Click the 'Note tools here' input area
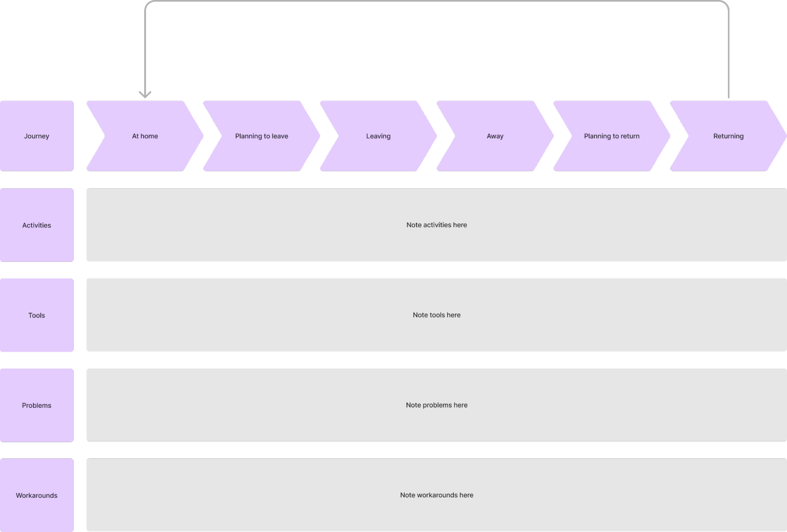 click(436, 315)
